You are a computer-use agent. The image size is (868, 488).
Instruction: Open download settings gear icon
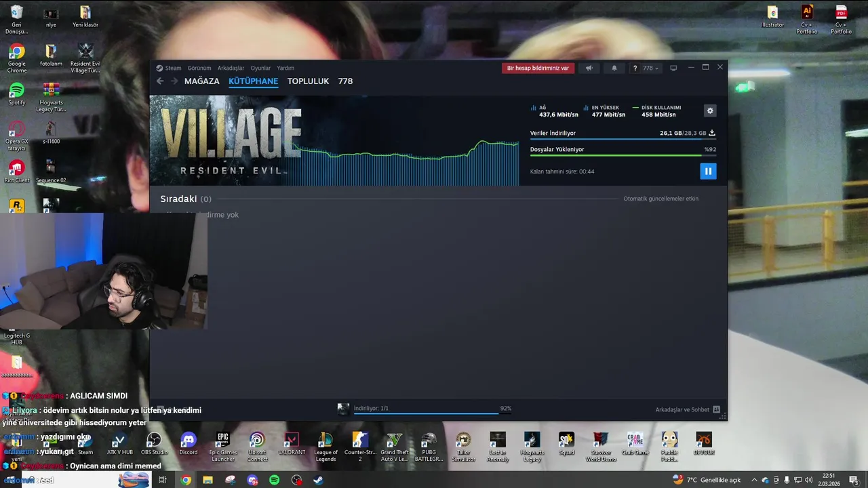click(x=710, y=110)
